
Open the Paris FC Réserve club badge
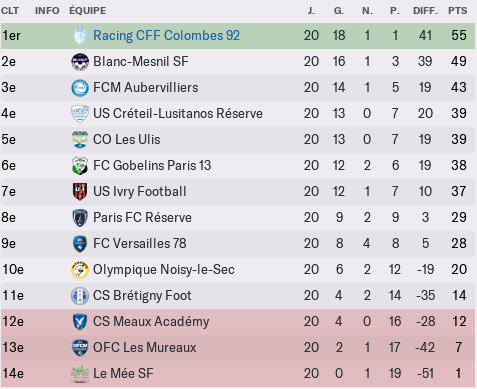80,218
